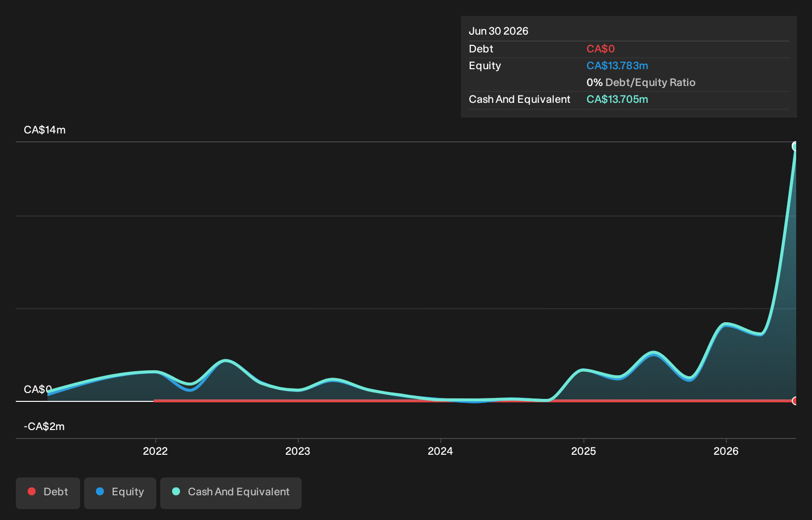Click the Debt row label in tooltip
812x520 pixels.
point(481,49)
